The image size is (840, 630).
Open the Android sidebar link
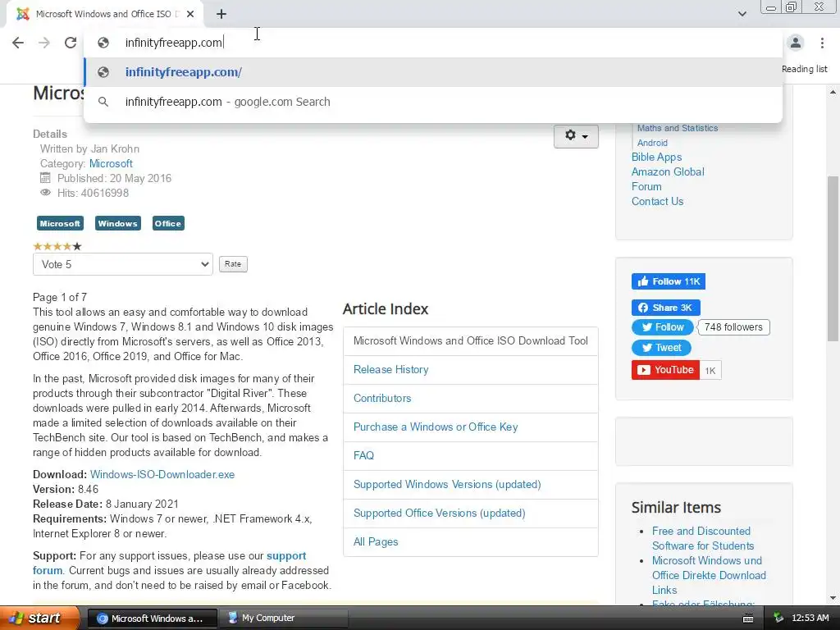pyautogui.click(x=652, y=143)
